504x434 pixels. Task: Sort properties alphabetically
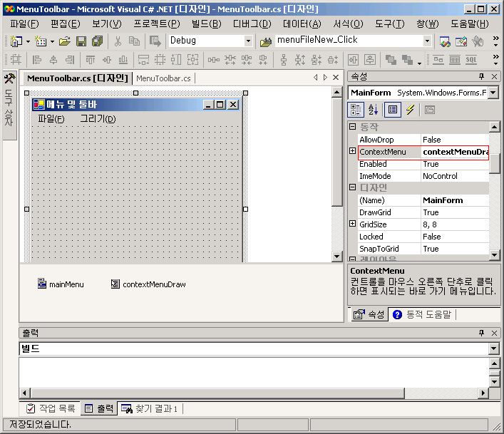point(373,110)
